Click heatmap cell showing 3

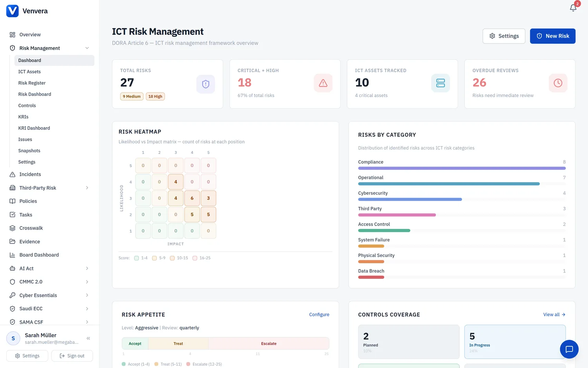point(209,198)
